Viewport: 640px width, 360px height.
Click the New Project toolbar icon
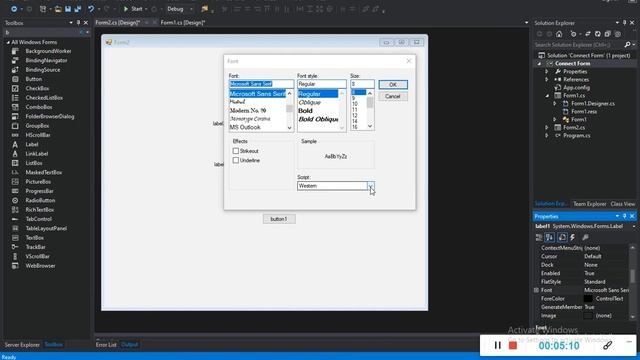pyautogui.click(x=42, y=9)
